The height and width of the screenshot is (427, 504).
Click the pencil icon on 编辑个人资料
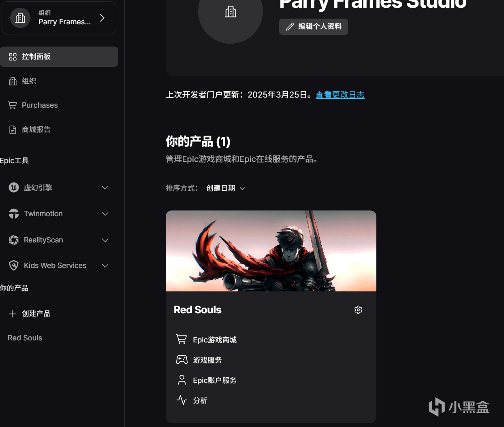tap(290, 27)
